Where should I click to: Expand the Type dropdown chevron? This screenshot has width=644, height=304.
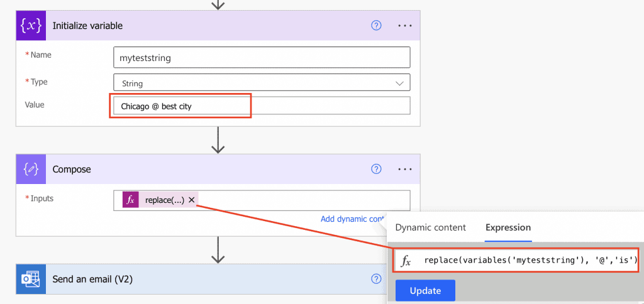coord(399,84)
